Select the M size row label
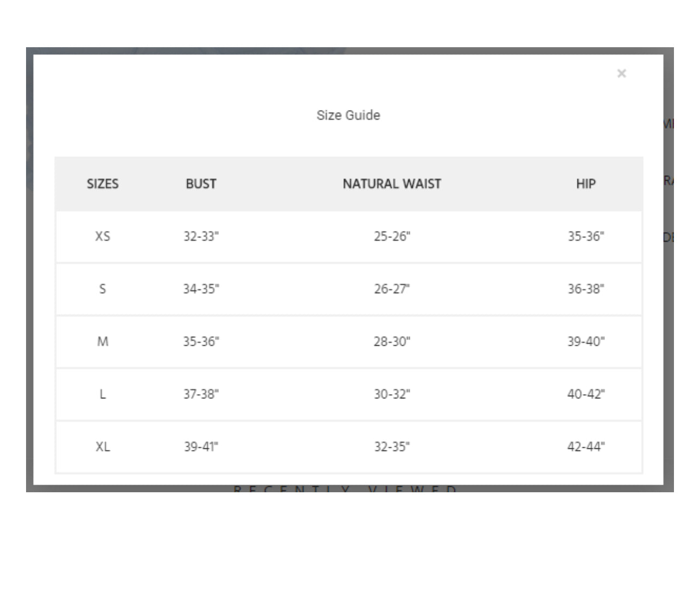This screenshot has height=597, width=700. click(x=103, y=341)
